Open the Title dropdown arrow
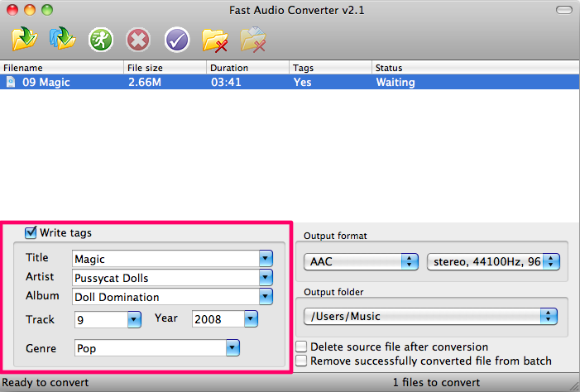 tap(266, 259)
